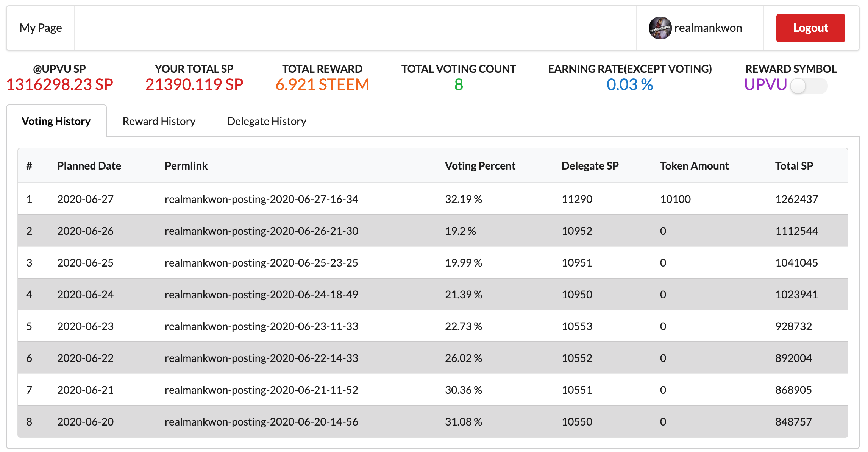Image resolution: width=868 pixels, height=452 pixels.
Task: Open permlink realmankwon-posting-2020-06-24-18-49
Action: click(261, 295)
